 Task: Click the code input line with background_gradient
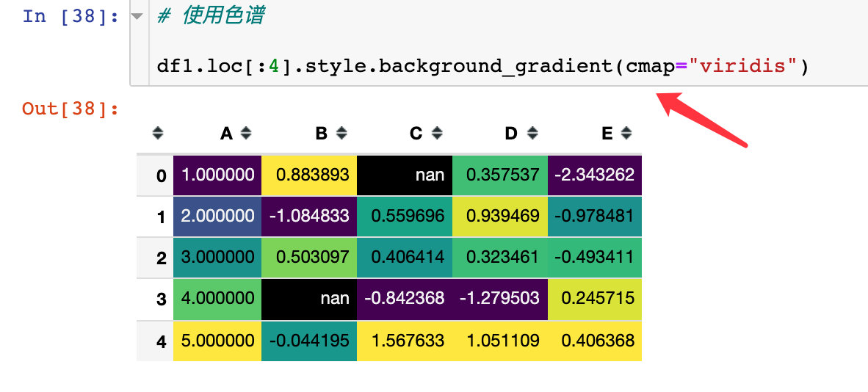pyautogui.click(x=482, y=67)
